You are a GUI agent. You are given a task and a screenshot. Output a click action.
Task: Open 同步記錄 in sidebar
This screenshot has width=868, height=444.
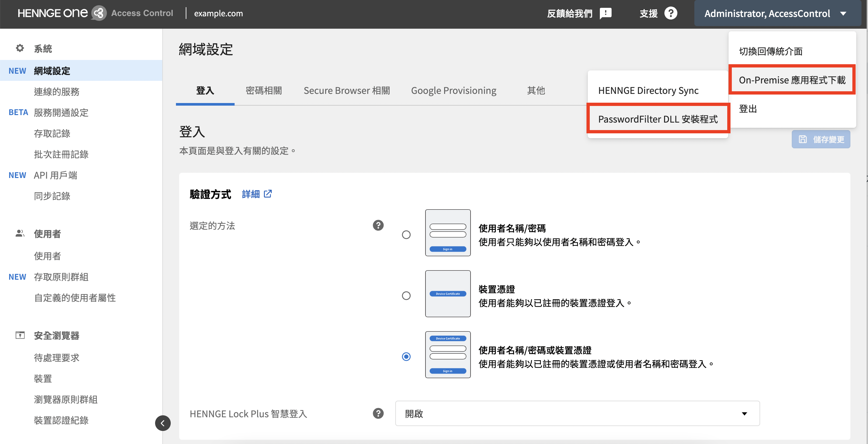tap(52, 196)
